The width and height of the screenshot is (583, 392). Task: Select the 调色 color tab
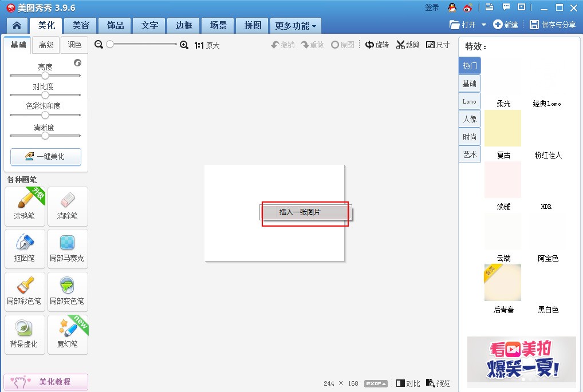(x=74, y=45)
